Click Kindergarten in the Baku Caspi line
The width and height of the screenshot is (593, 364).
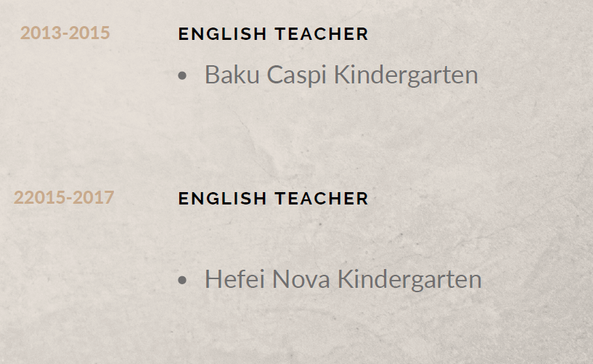click(x=406, y=75)
